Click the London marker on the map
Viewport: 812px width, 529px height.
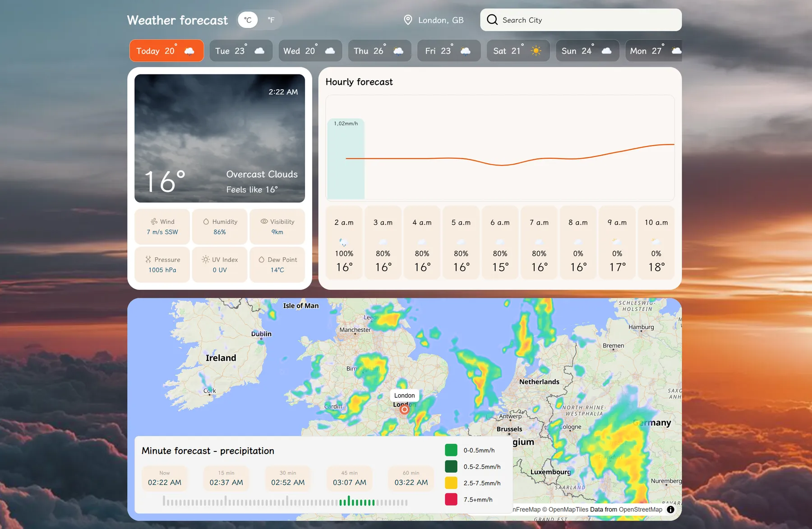point(405,409)
